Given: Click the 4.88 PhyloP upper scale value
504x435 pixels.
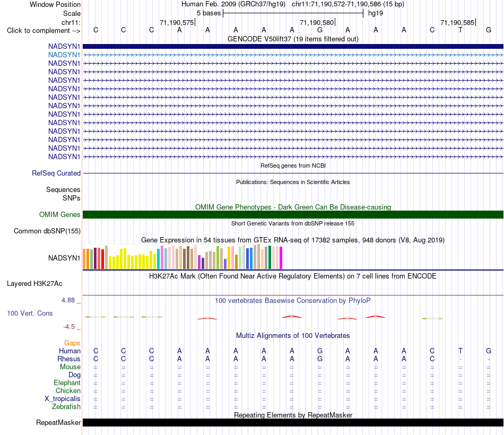Looking at the screenshot, I should pyautogui.click(x=68, y=300).
